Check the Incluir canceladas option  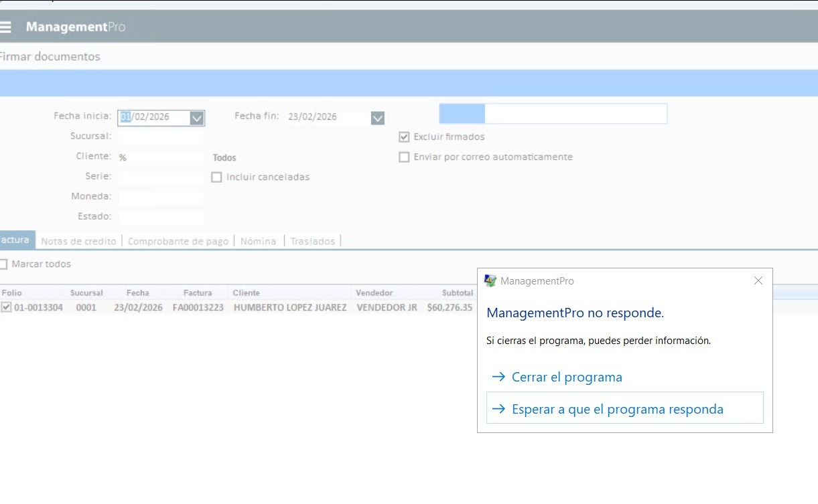pos(216,177)
